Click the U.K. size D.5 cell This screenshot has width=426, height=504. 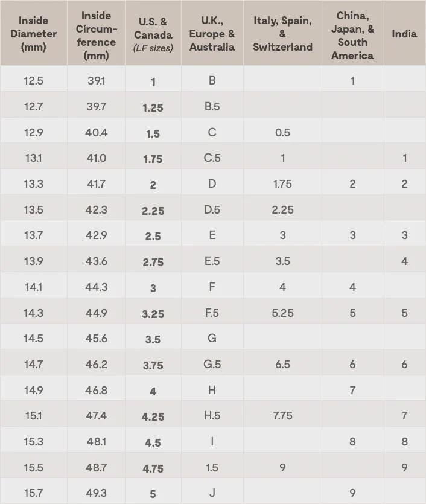click(212, 210)
